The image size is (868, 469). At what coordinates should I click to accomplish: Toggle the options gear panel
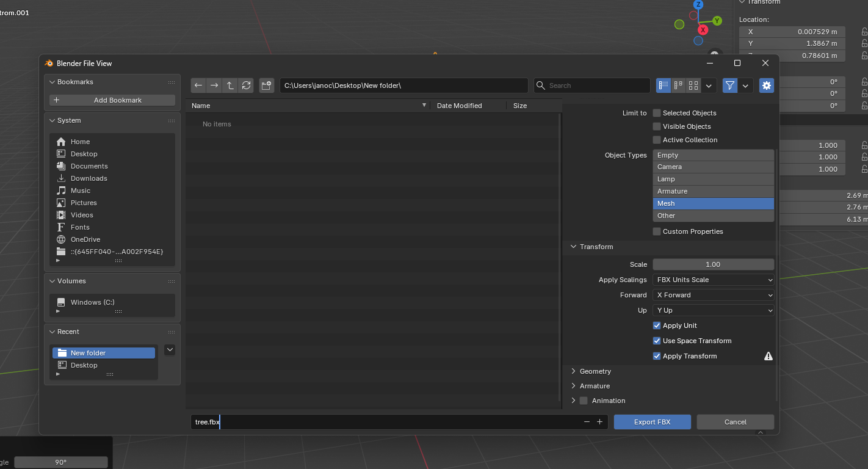click(767, 85)
